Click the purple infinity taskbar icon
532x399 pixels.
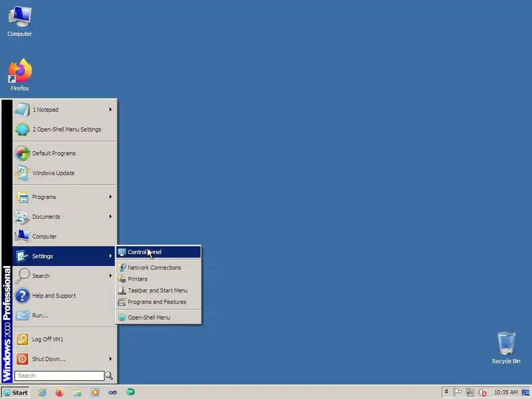[x=113, y=393]
